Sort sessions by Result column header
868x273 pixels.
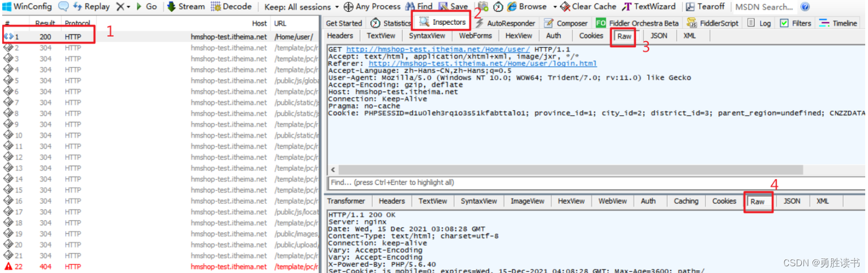point(45,24)
